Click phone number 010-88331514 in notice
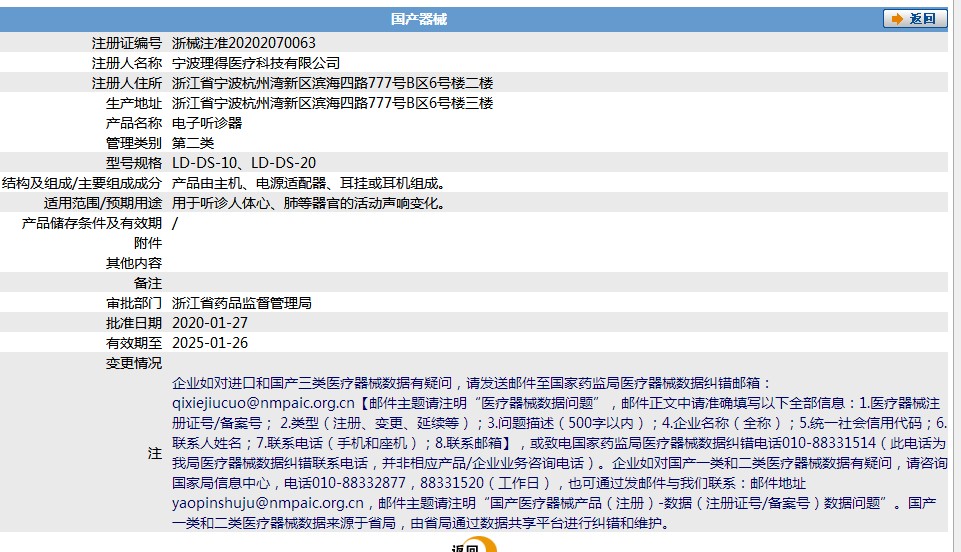 click(829, 443)
